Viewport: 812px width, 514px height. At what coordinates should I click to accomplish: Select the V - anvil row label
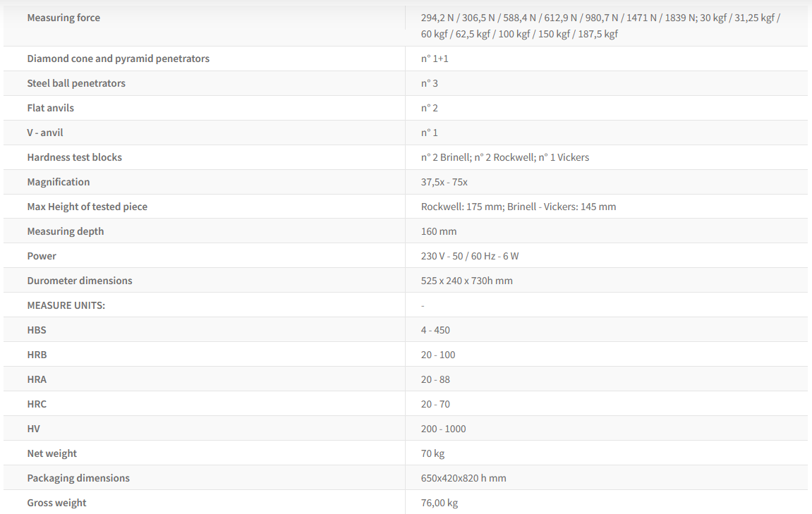(x=45, y=133)
